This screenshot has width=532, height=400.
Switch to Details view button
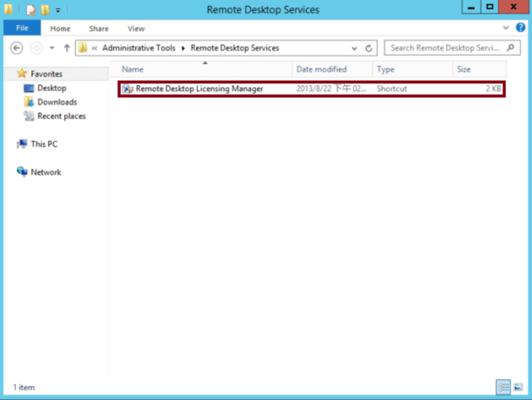503,387
